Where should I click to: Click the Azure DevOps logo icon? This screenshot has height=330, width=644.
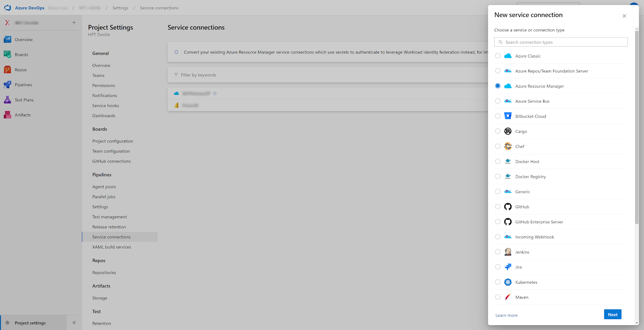pyautogui.click(x=8, y=8)
